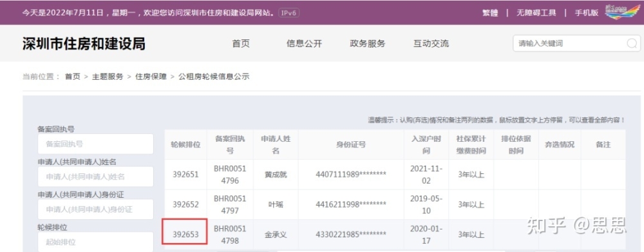Viewport: 644px width, 252px height.
Task: Focus the 起始排位 input field
Action: tap(96, 242)
